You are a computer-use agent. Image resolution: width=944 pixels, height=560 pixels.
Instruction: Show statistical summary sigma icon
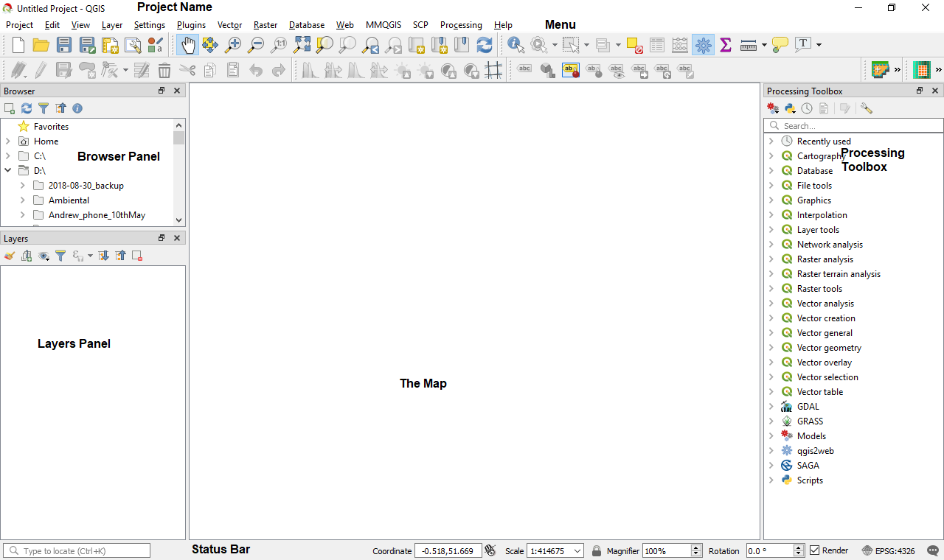point(726,45)
